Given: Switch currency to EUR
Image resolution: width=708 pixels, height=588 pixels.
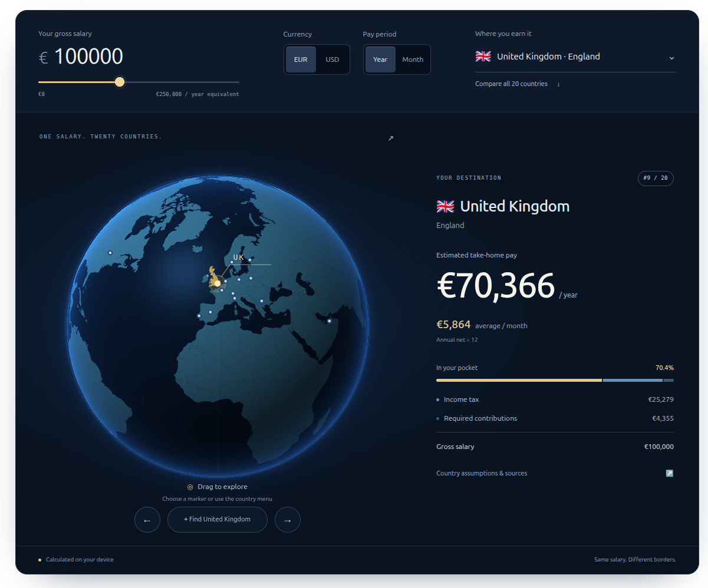Looking at the screenshot, I should coord(301,60).
